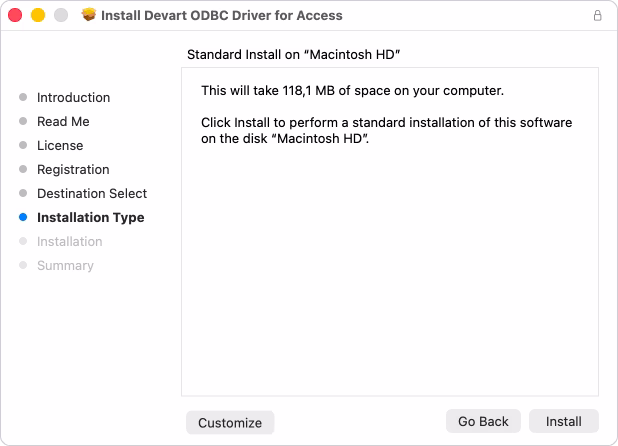Minimize the installer with yellow button
618x446 pixels.
pos(38,15)
